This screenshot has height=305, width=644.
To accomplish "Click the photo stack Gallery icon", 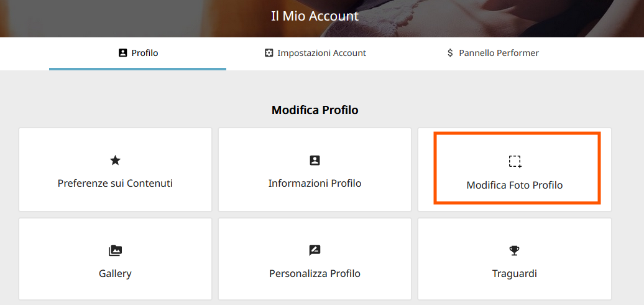I will pos(116,250).
